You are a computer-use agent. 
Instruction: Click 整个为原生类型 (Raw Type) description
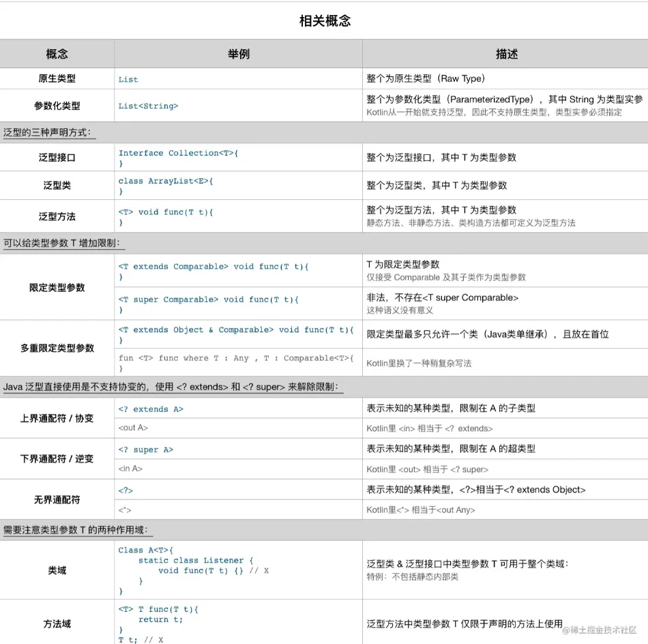pyautogui.click(x=426, y=78)
